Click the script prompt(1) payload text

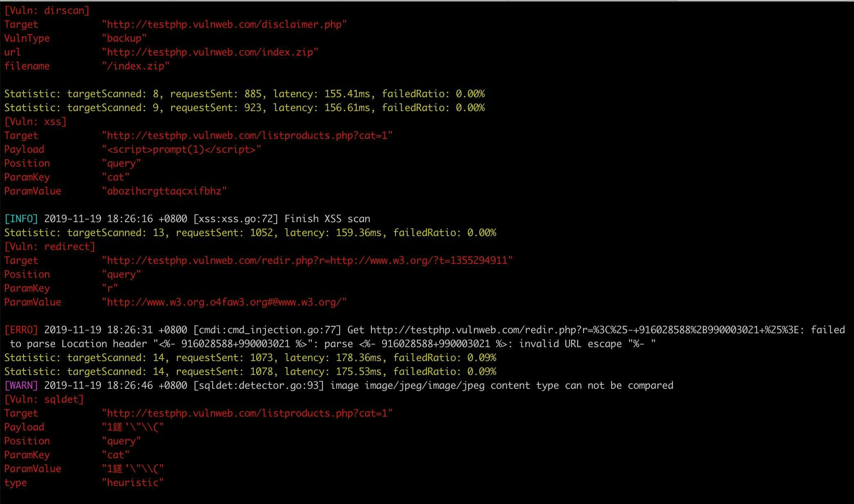click(x=181, y=149)
